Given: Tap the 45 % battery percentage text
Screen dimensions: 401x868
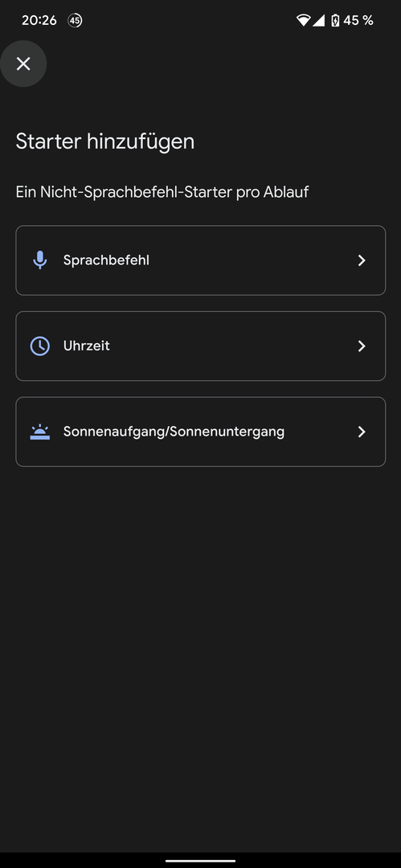Looking at the screenshot, I should click(x=358, y=20).
